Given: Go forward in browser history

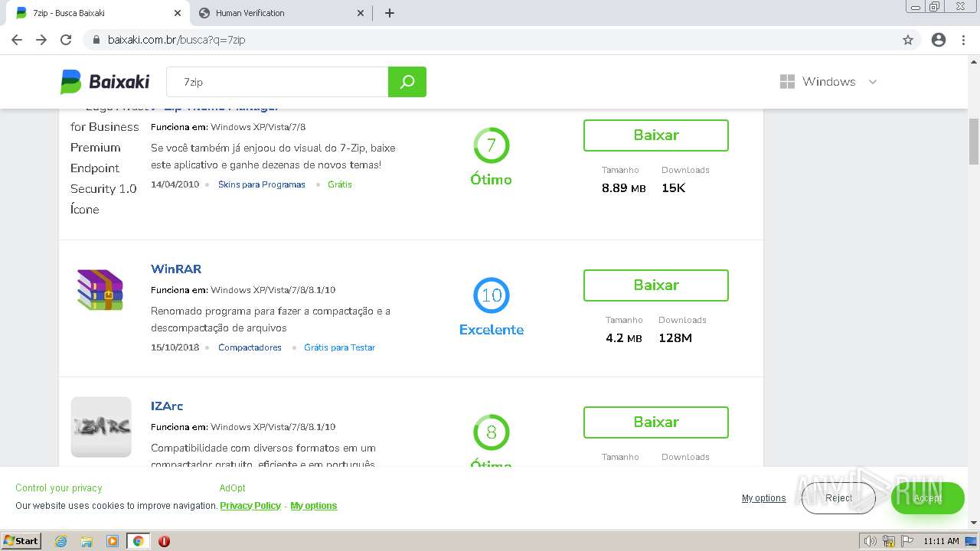Looking at the screenshot, I should pos(41,40).
